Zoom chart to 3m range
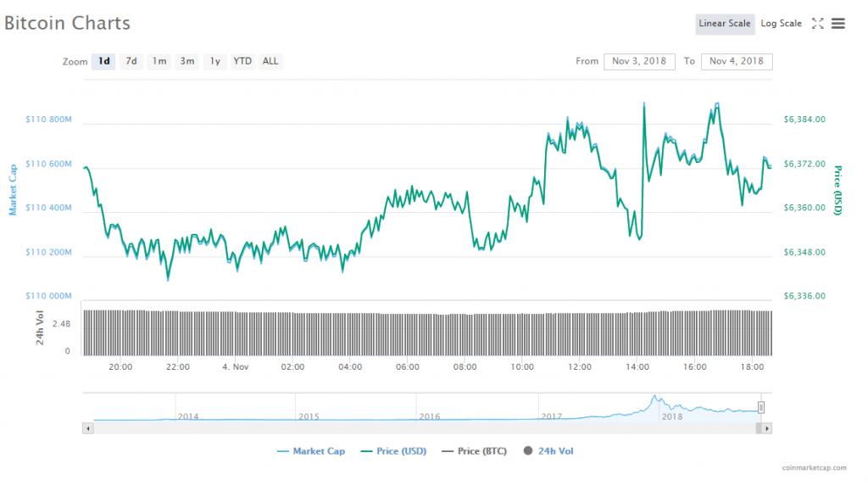868x486 pixels. 187,61
